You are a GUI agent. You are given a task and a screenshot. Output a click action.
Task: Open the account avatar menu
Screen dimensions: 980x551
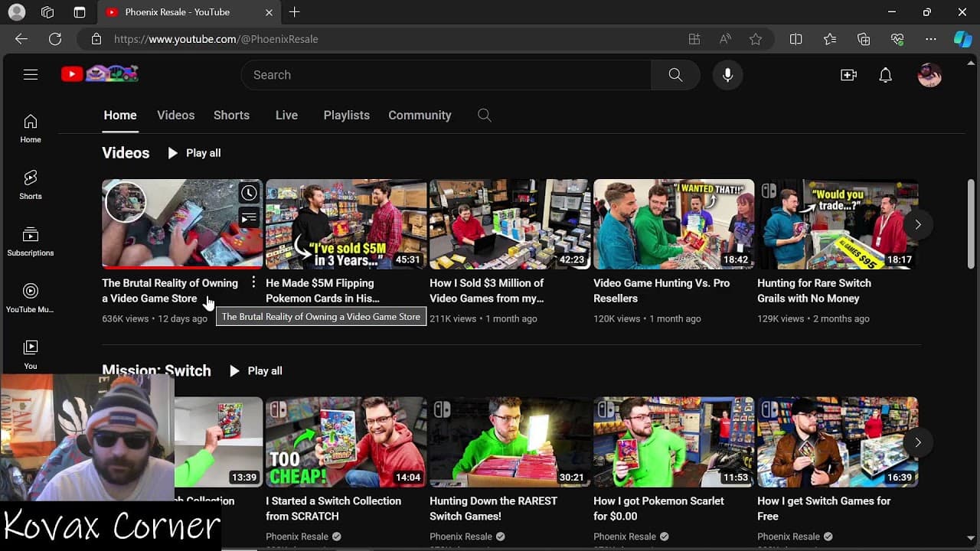pos(929,75)
